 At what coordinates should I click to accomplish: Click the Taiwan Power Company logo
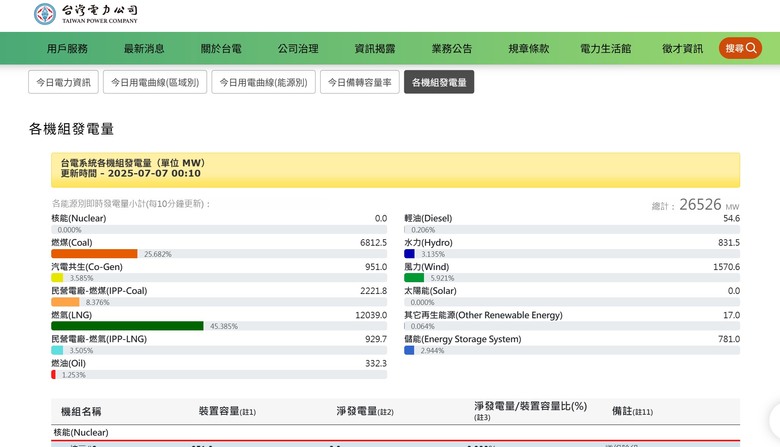coord(86,14)
